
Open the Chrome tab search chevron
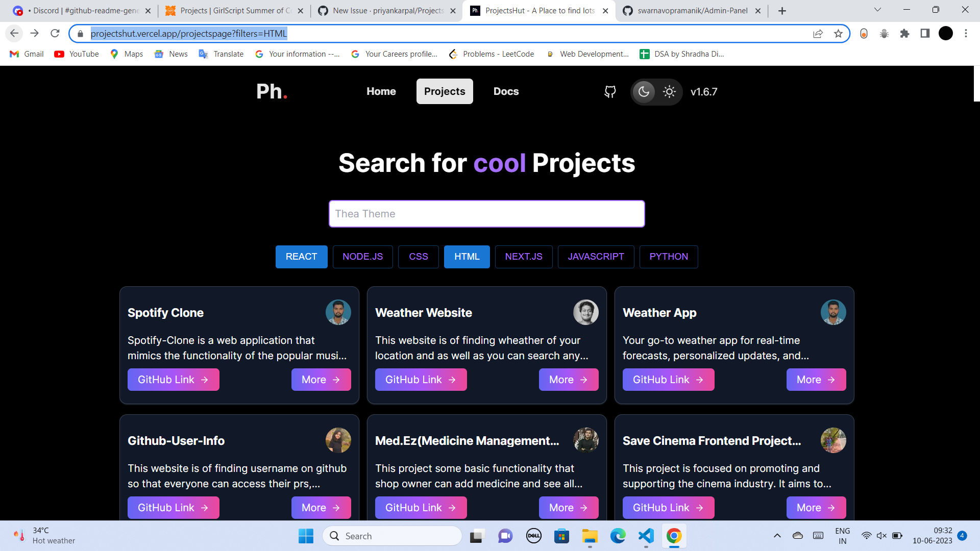(x=877, y=9)
